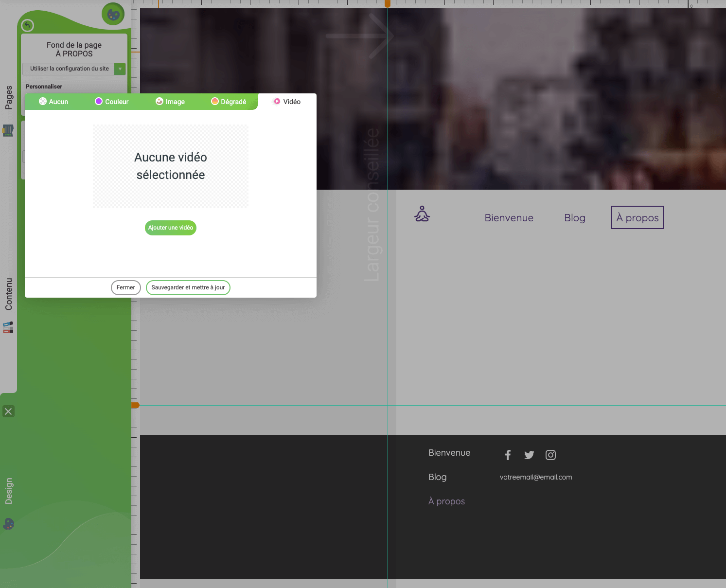This screenshot has height=588, width=726.
Task: Click the Personnaliser label
Action: 44,87
